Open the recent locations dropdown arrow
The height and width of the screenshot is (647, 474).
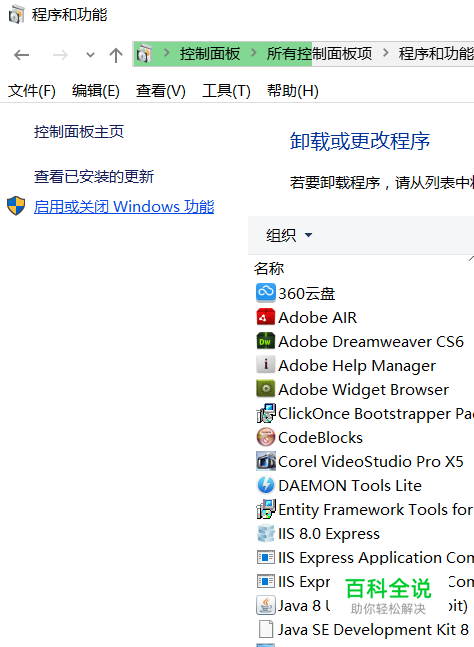[90, 54]
